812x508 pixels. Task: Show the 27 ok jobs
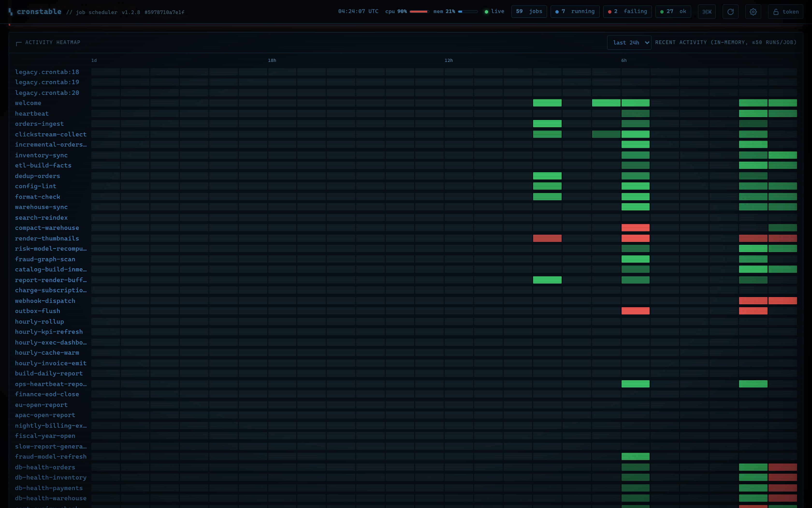click(673, 11)
